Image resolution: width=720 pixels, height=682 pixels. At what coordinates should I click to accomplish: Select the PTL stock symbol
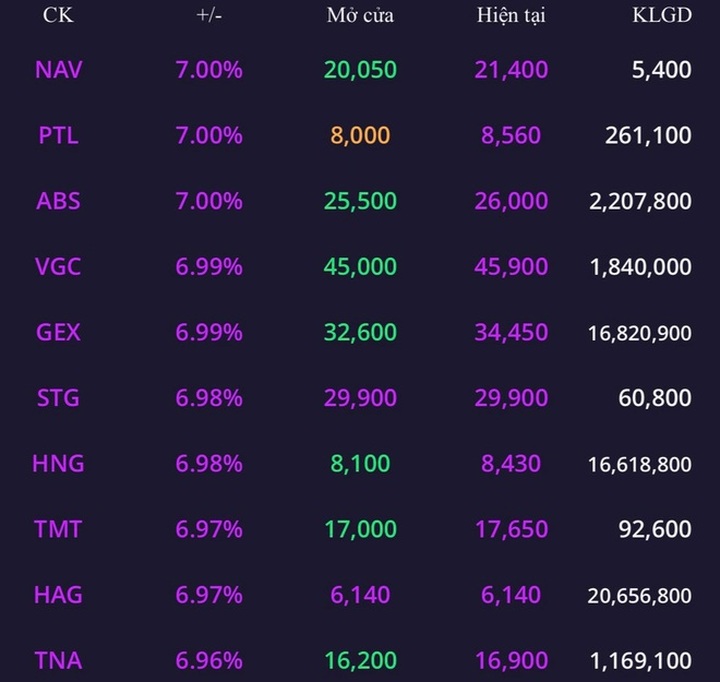coord(58,135)
